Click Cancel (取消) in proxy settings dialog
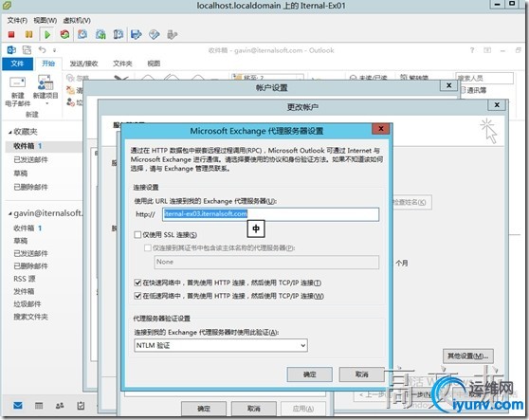The image size is (529, 420). (361, 374)
